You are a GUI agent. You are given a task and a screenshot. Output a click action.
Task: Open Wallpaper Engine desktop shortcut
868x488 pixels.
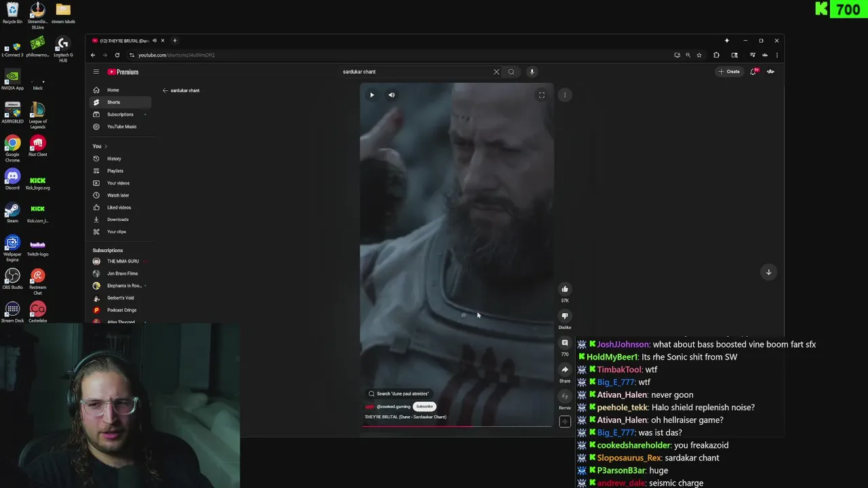pos(12,248)
